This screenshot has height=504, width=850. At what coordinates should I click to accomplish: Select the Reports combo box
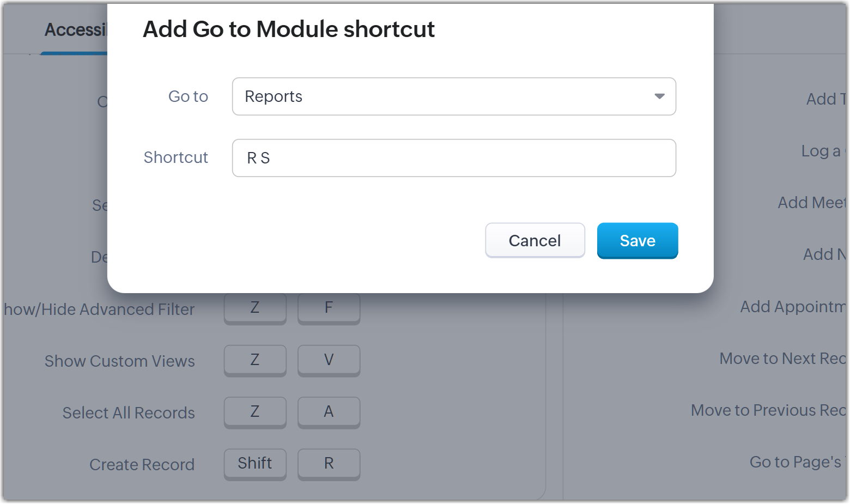pos(454,96)
